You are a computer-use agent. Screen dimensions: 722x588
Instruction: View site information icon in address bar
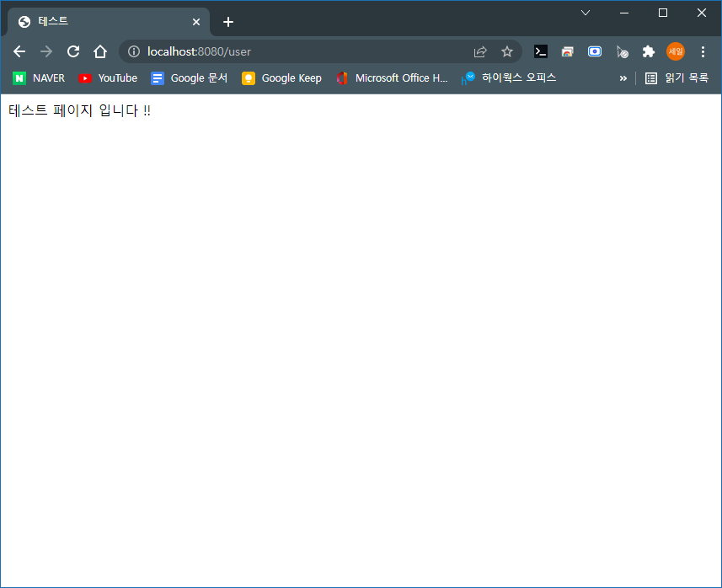pyautogui.click(x=134, y=51)
